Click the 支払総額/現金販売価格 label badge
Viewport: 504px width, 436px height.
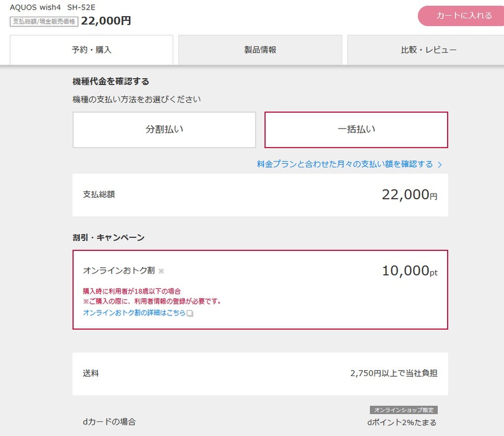44,21
